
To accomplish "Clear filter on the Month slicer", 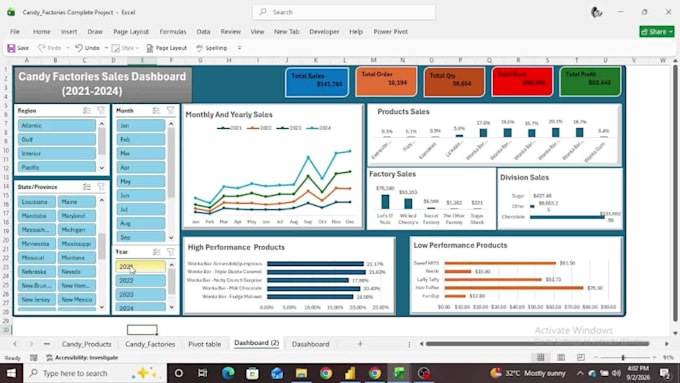I will tap(170, 111).
